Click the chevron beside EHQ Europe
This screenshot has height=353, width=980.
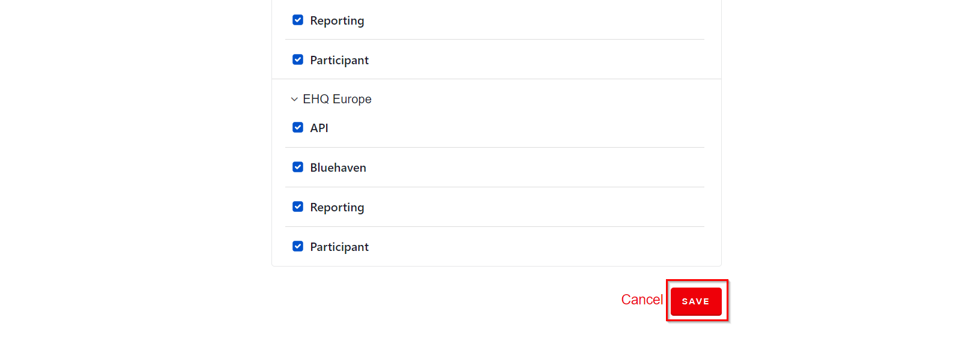294,98
